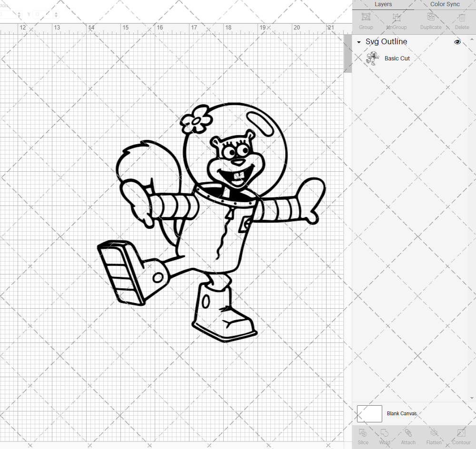Screen dimensions: 476x449
Task: Switch to the Color Sync tab
Action: 445,4
